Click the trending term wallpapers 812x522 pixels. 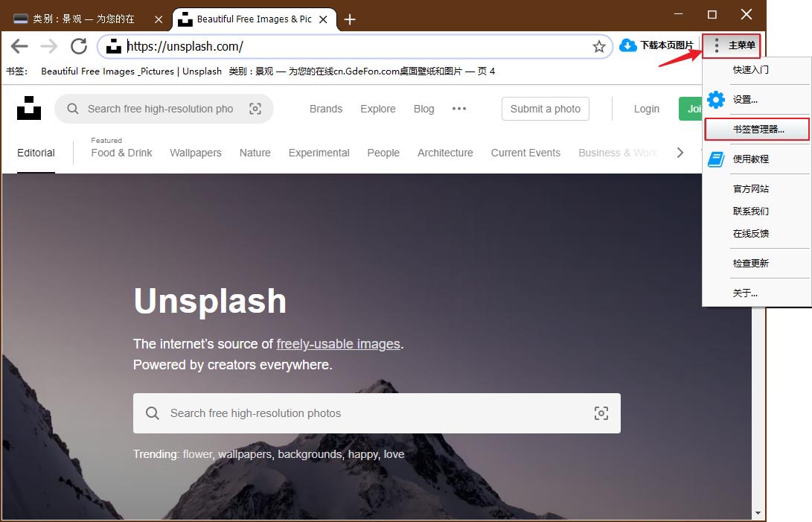pos(244,454)
